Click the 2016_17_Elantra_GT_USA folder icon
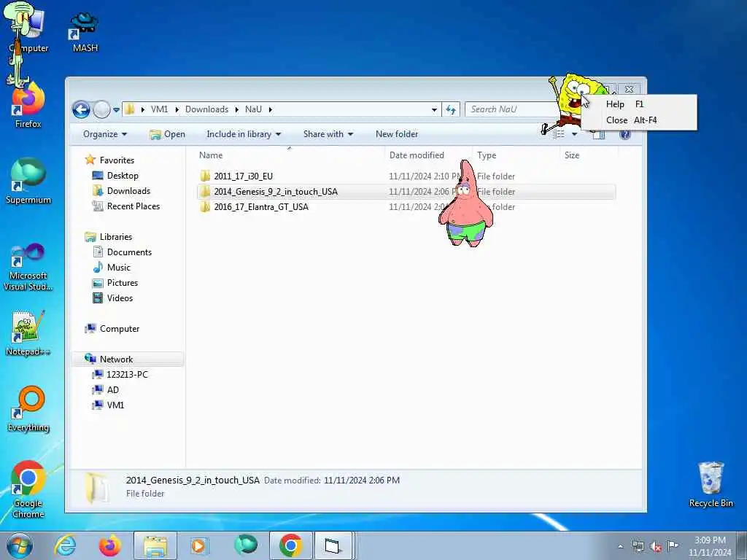The image size is (747, 560). coord(205,206)
